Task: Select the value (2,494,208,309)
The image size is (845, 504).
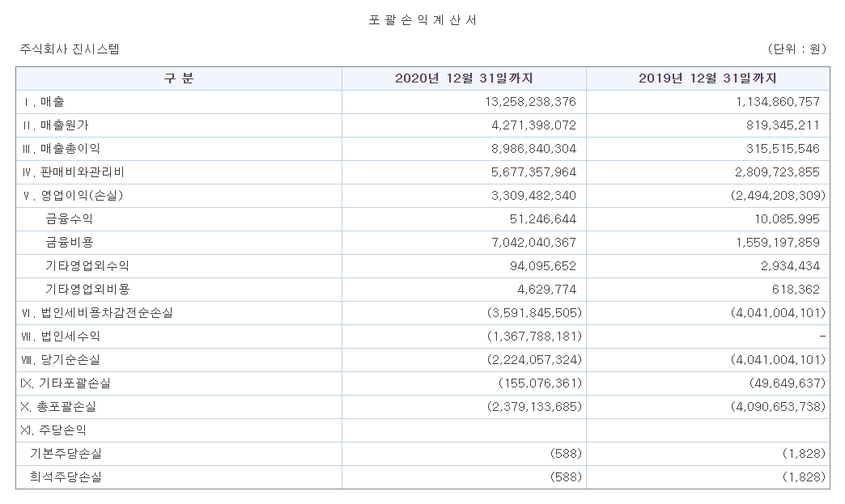Action: [x=778, y=196]
